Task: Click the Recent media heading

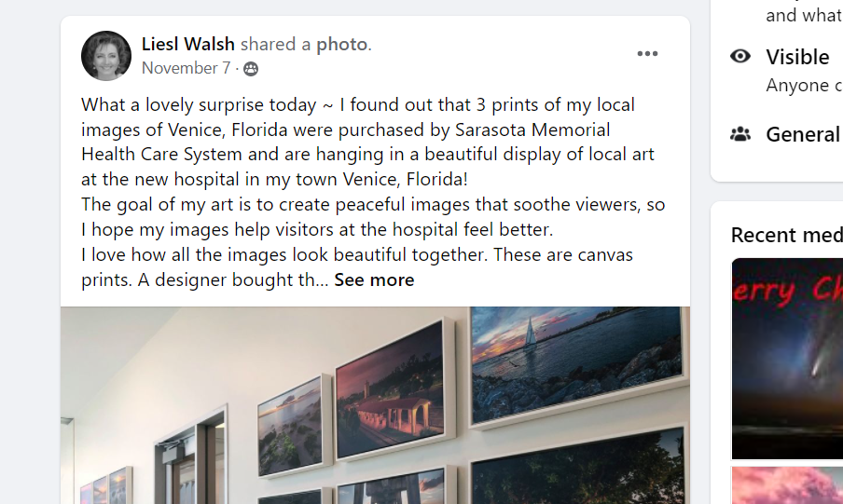Action: pyautogui.click(x=786, y=235)
